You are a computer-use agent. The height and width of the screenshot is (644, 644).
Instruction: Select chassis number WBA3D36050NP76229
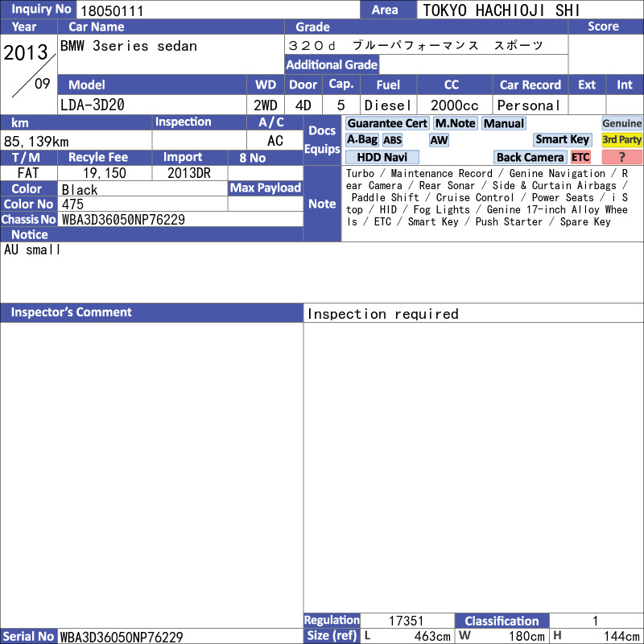[123, 219]
